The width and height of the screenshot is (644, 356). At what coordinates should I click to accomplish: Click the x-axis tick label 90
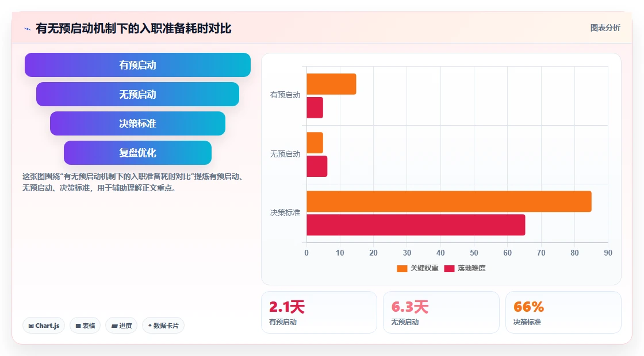click(x=608, y=253)
